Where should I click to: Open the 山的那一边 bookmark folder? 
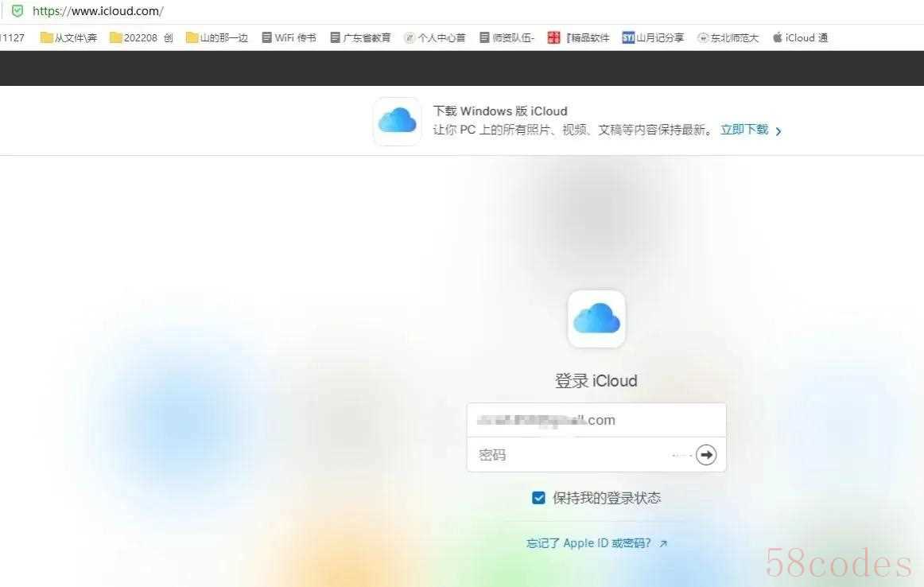click(217, 37)
